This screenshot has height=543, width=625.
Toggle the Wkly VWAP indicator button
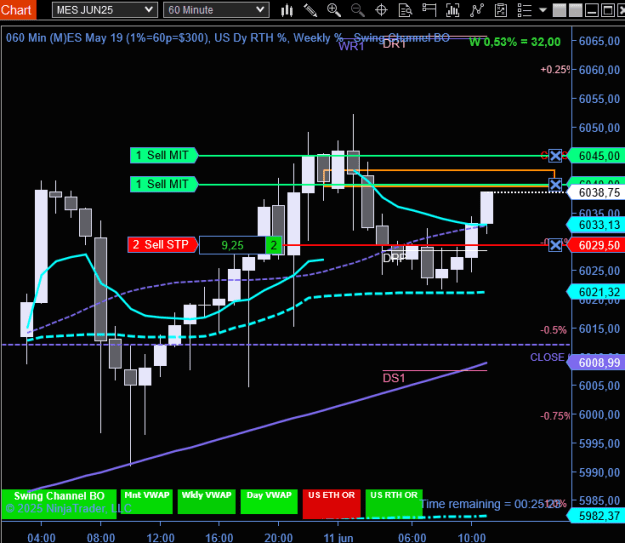point(206,501)
